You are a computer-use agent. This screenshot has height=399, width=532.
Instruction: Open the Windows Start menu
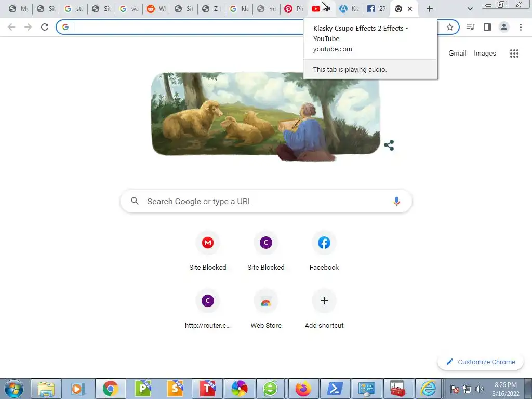(14, 389)
